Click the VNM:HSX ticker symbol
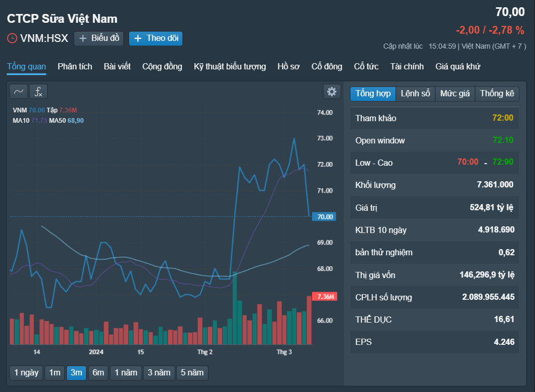Image resolution: width=535 pixels, height=392 pixels. click(45, 38)
